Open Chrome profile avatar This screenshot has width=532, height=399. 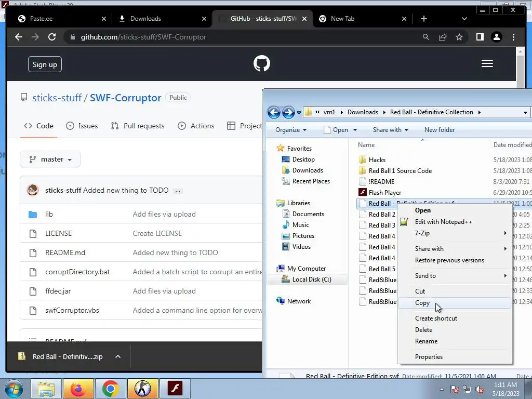497,37
